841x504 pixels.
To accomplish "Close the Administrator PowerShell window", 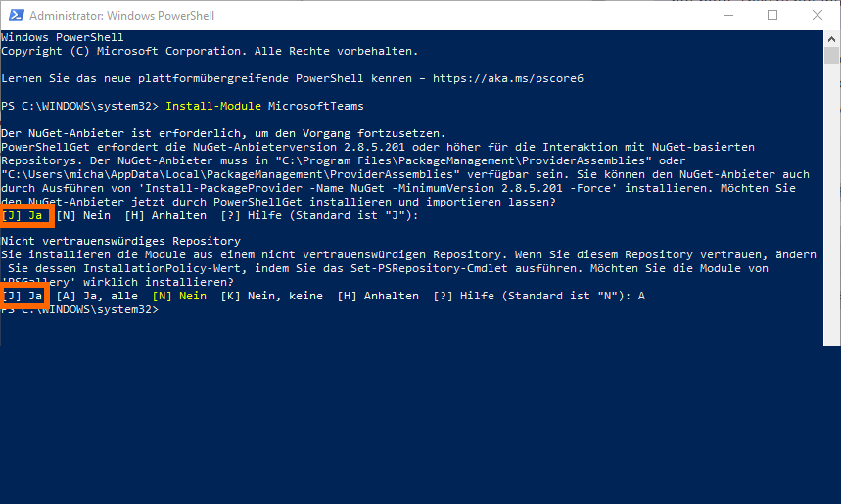I will (818, 15).
